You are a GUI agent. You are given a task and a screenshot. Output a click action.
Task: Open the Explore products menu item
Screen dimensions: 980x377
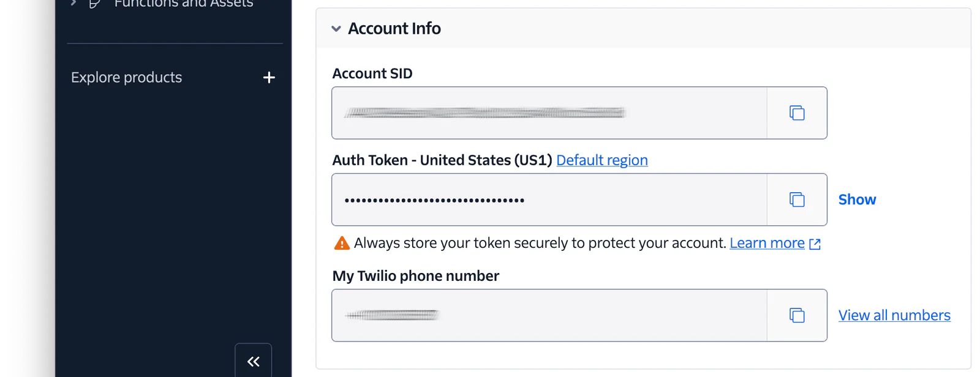click(126, 77)
